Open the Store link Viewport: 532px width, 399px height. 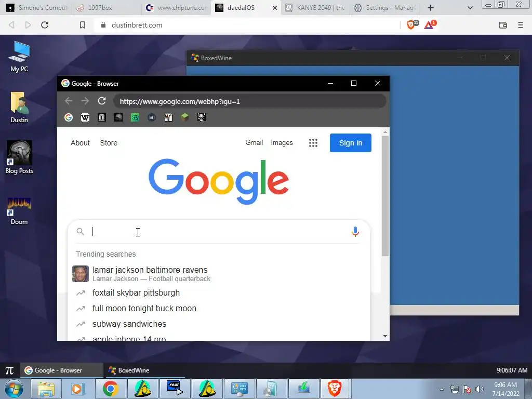pos(109,143)
